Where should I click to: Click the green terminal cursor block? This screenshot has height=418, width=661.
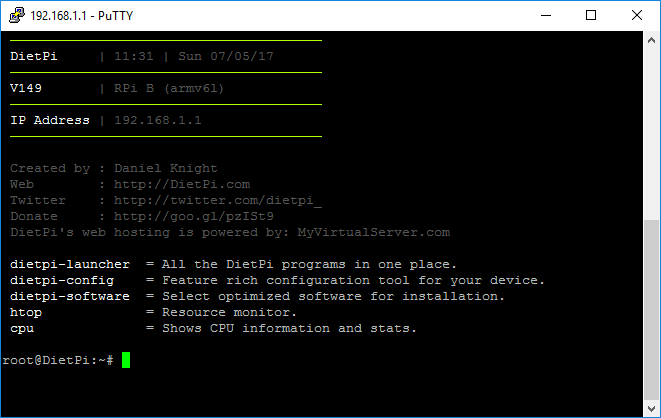tap(126, 360)
